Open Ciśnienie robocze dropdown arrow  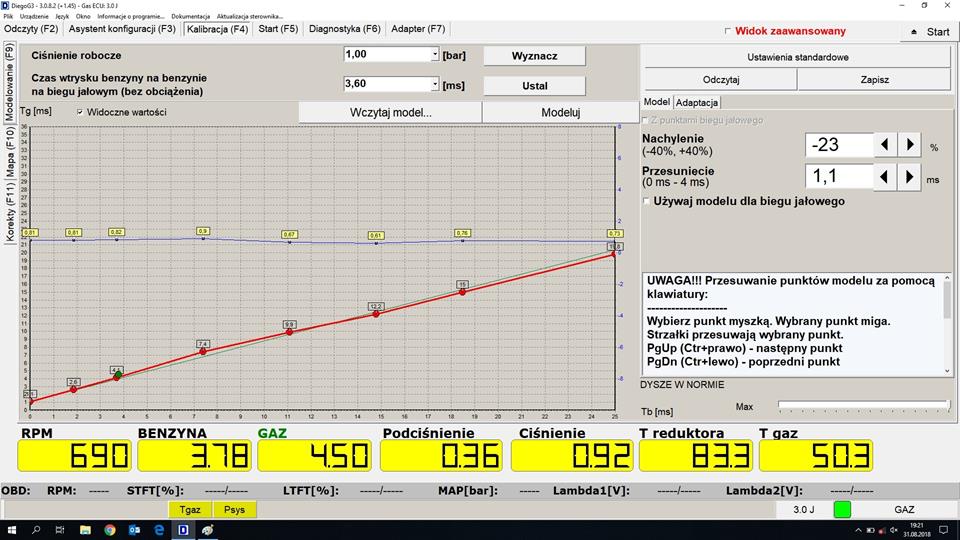(x=435, y=54)
